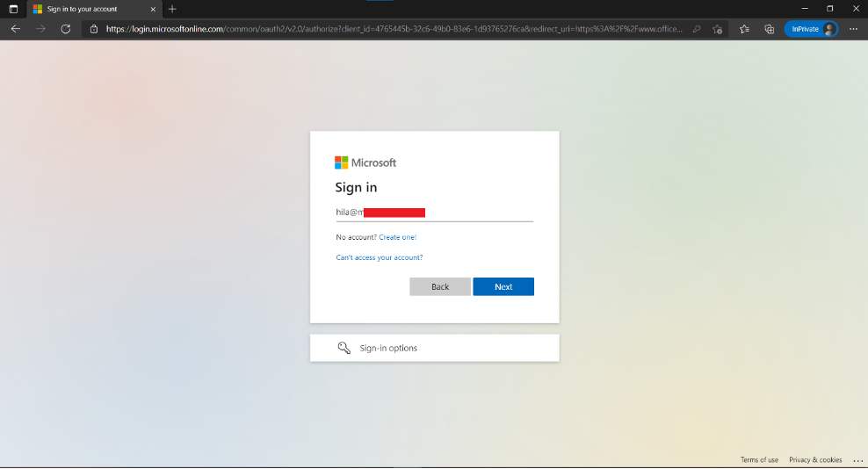Reload the sign-in page

pyautogui.click(x=65, y=29)
